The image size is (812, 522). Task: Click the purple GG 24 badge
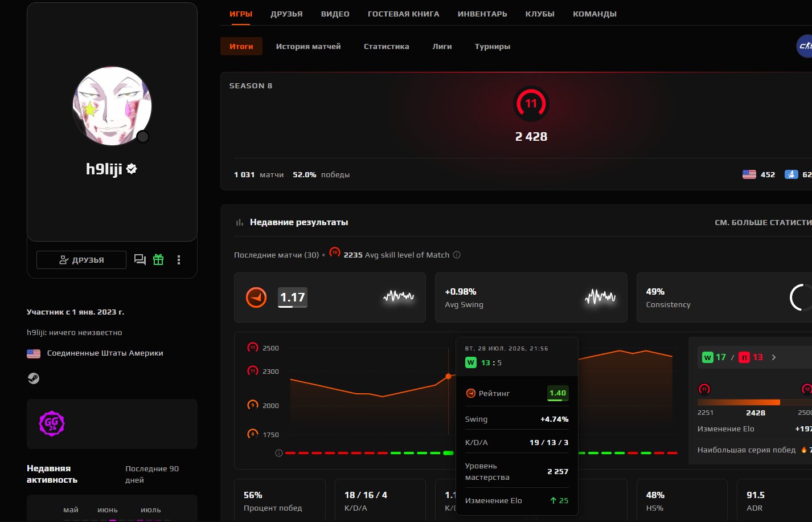point(52,423)
